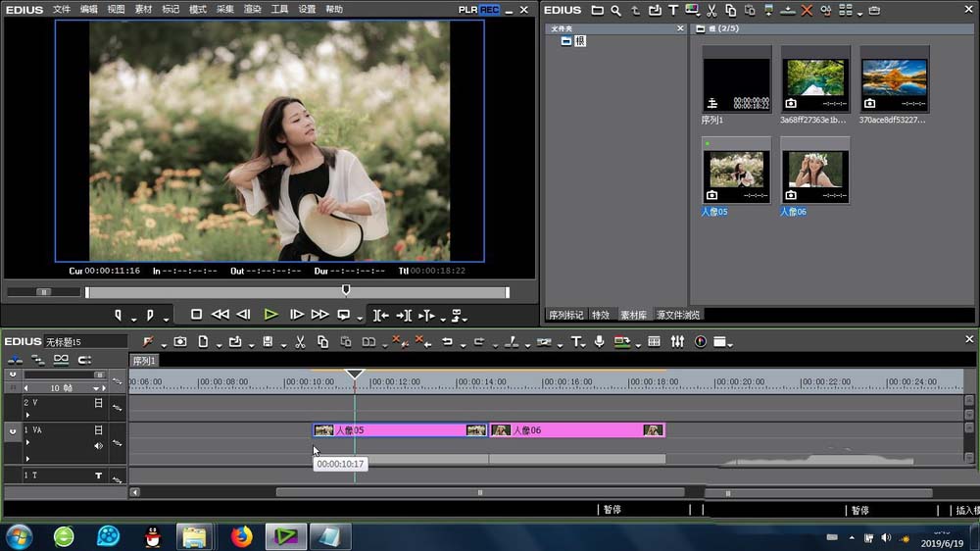Open the 文件 menu
The width and height of the screenshot is (980, 551).
[x=61, y=10]
